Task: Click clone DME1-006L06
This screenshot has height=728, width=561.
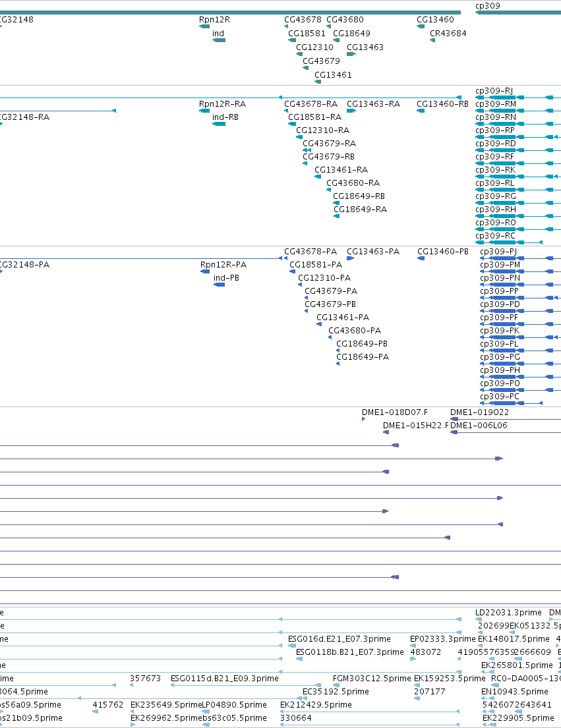Action: tap(479, 426)
